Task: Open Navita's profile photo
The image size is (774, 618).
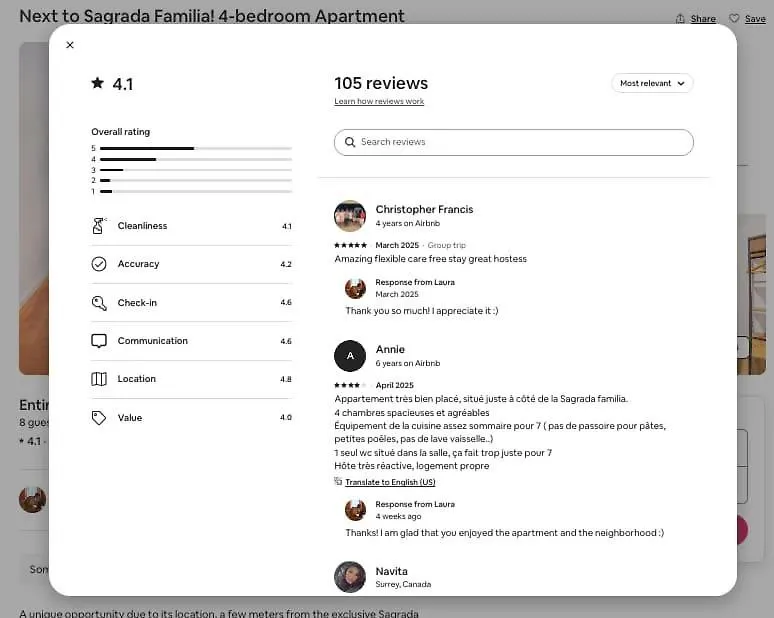Action: pos(350,577)
